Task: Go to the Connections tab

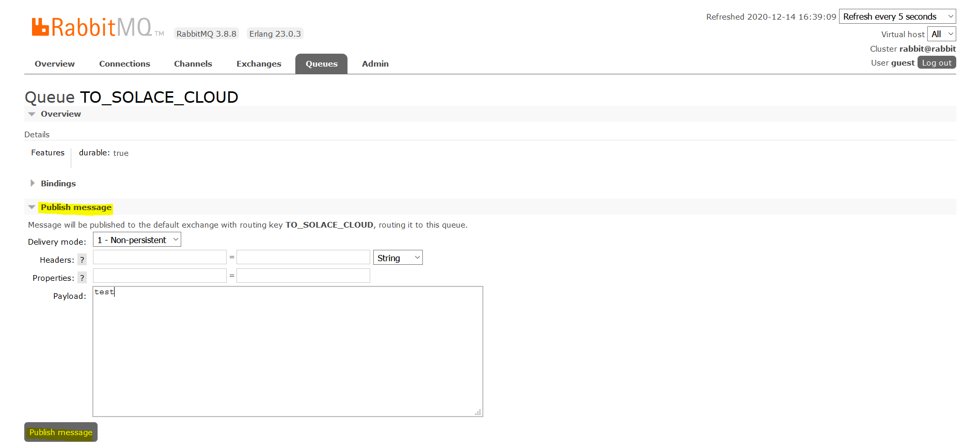Action: tap(124, 64)
